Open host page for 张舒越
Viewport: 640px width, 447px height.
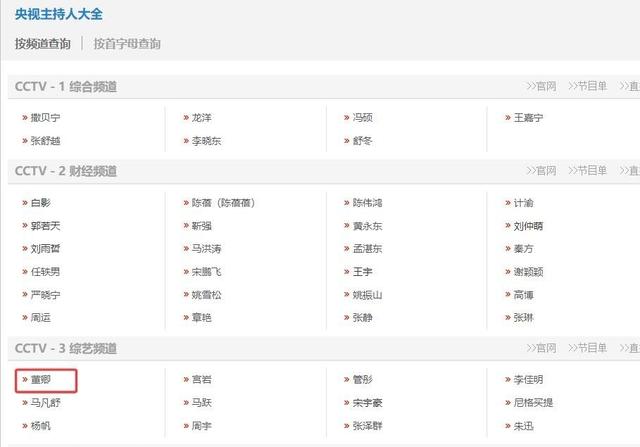click(45, 141)
